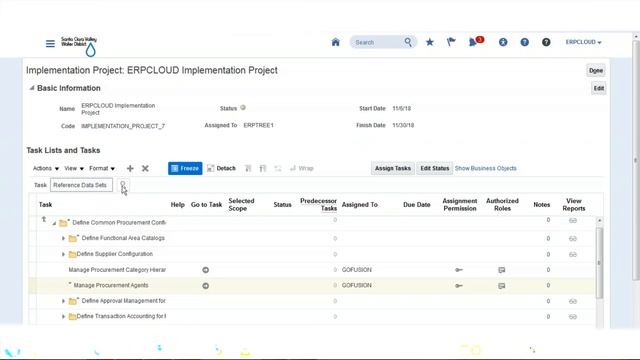The width and height of the screenshot is (640, 360).
Task: Remove selected task with X icon
Action: click(x=145, y=168)
